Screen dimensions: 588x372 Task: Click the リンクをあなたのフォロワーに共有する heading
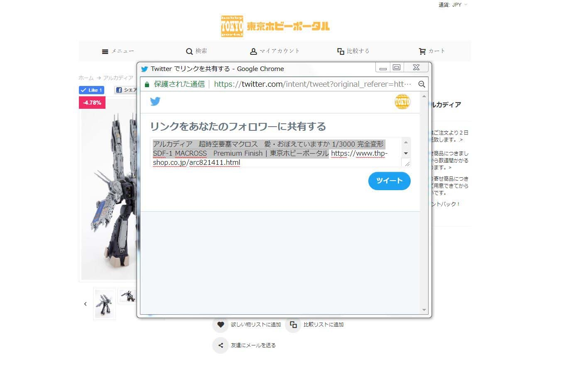(x=238, y=127)
